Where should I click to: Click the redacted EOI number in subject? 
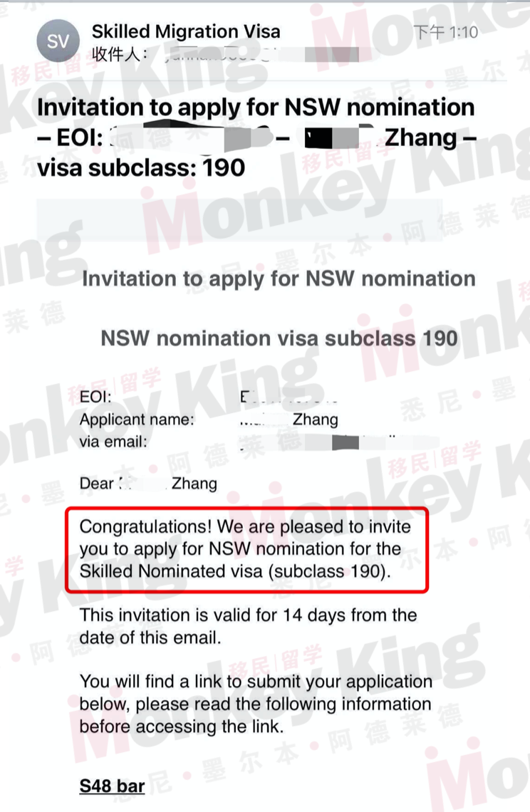[x=192, y=137]
